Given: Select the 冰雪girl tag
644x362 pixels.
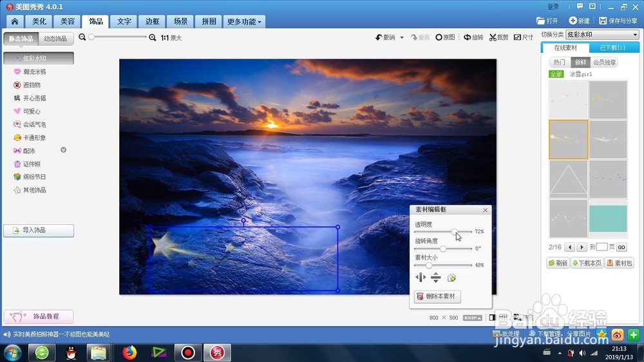Looking at the screenshot, I should [581, 74].
